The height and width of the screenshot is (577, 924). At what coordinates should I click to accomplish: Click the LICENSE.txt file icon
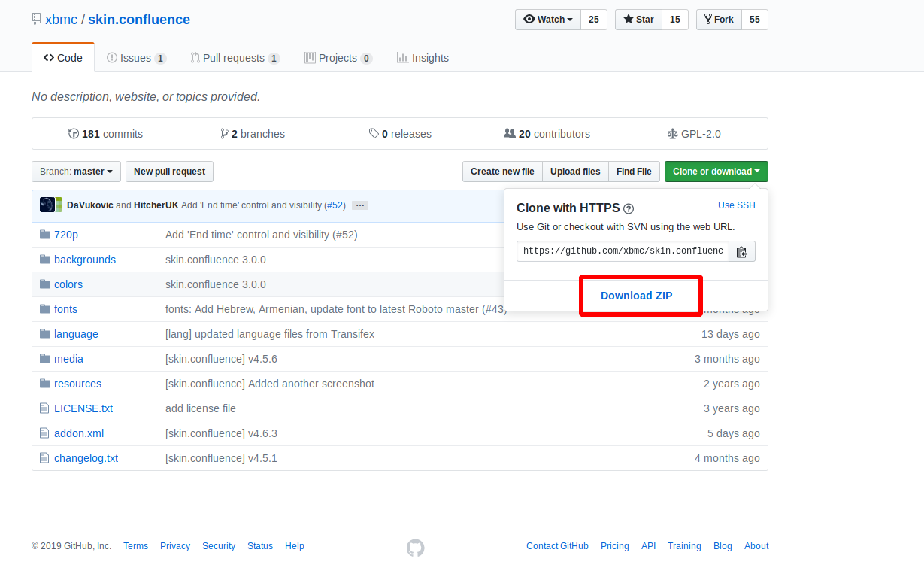pos(44,408)
